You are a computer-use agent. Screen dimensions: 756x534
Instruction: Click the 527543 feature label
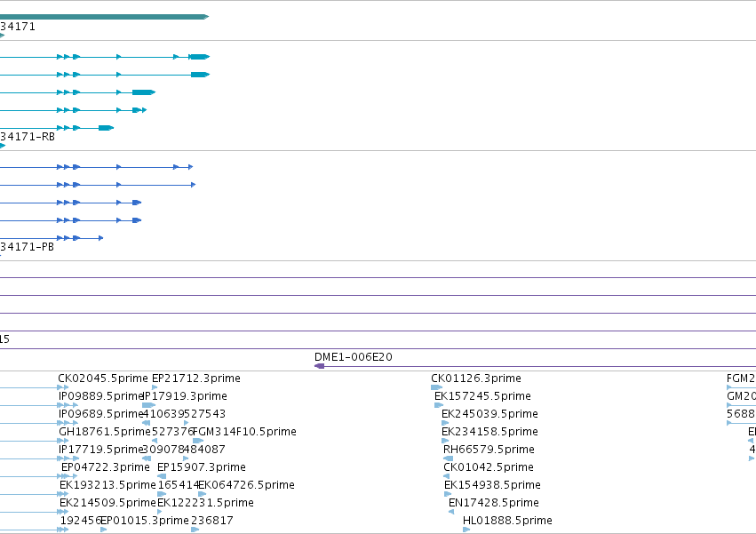click(x=205, y=414)
